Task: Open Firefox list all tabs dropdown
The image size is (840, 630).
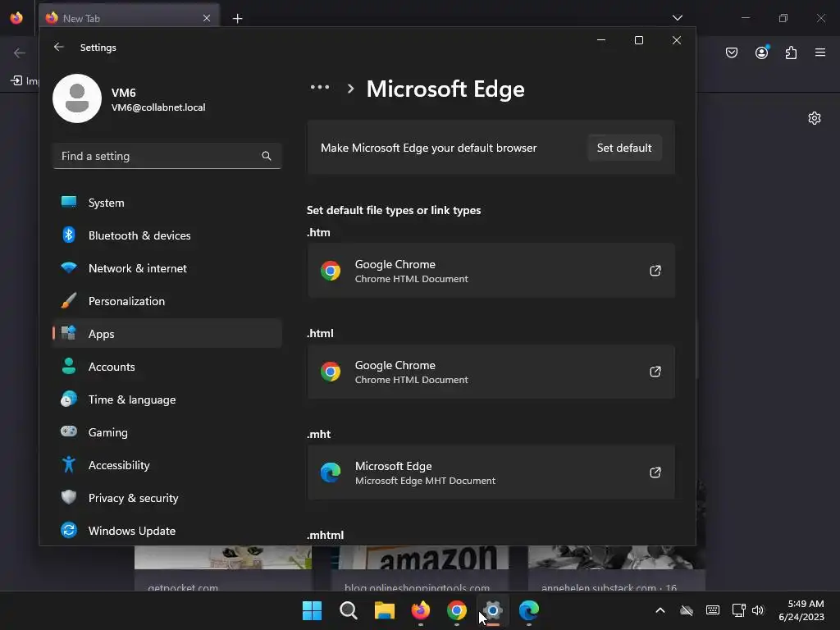Action: click(677, 18)
